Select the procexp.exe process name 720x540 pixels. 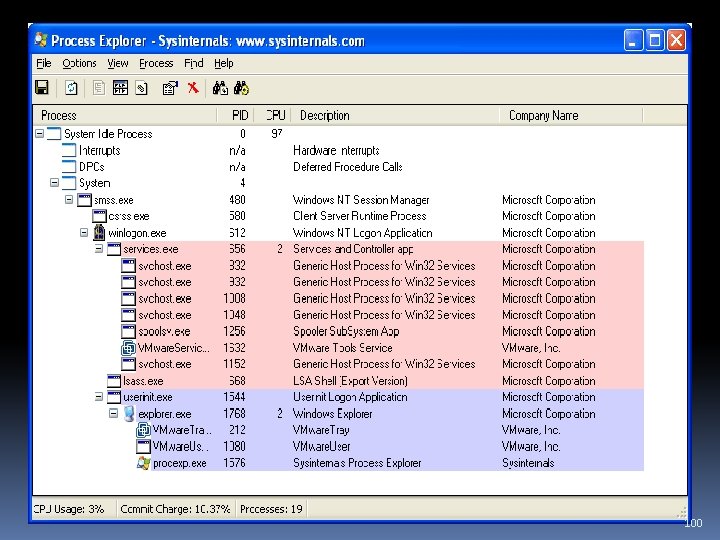click(180, 463)
